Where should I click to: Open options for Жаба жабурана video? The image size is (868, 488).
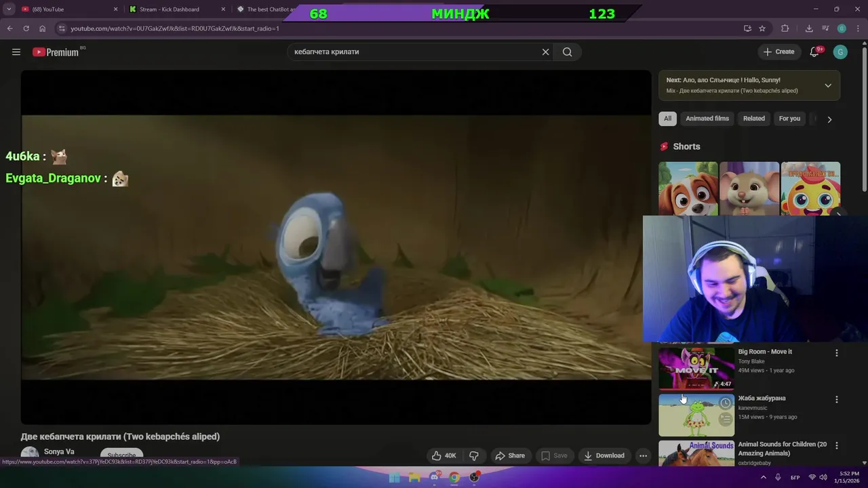tap(836, 400)
